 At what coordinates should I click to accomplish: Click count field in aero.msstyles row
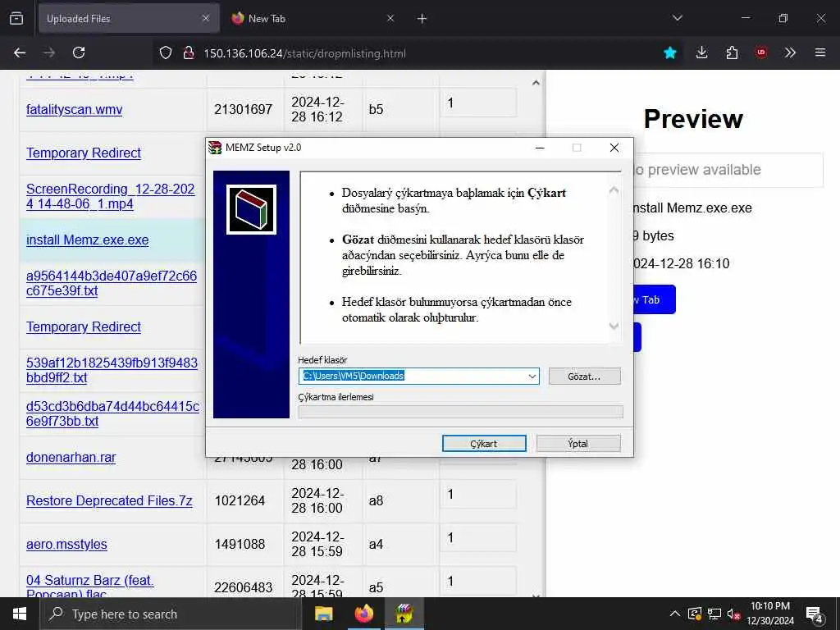pos(478,537)
